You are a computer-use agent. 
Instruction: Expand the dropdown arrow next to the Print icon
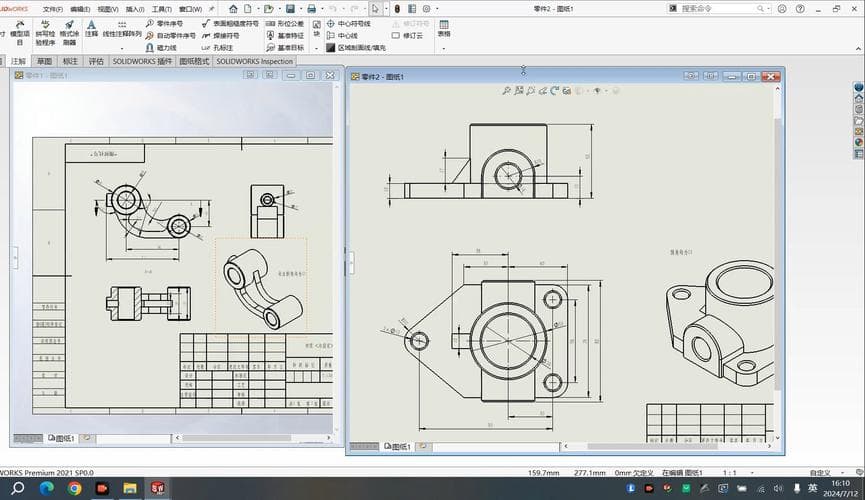click(x=322, y=9)
